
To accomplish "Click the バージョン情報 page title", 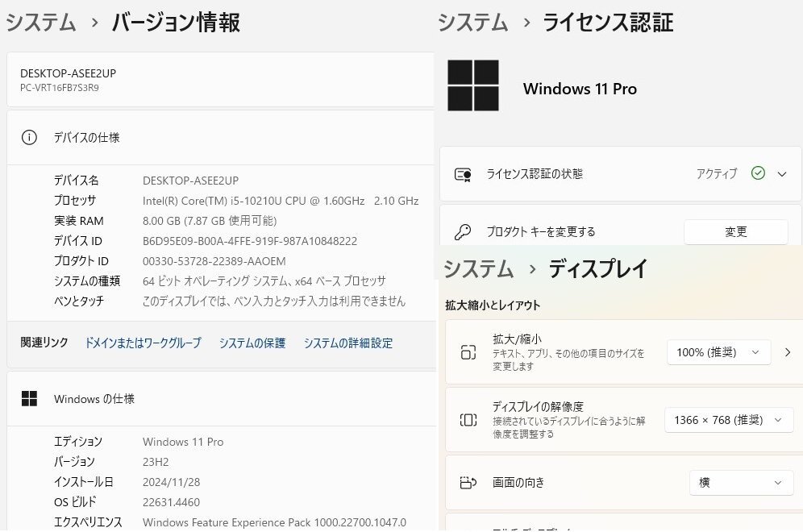I will pyautogui.click(x=176, y=23).
